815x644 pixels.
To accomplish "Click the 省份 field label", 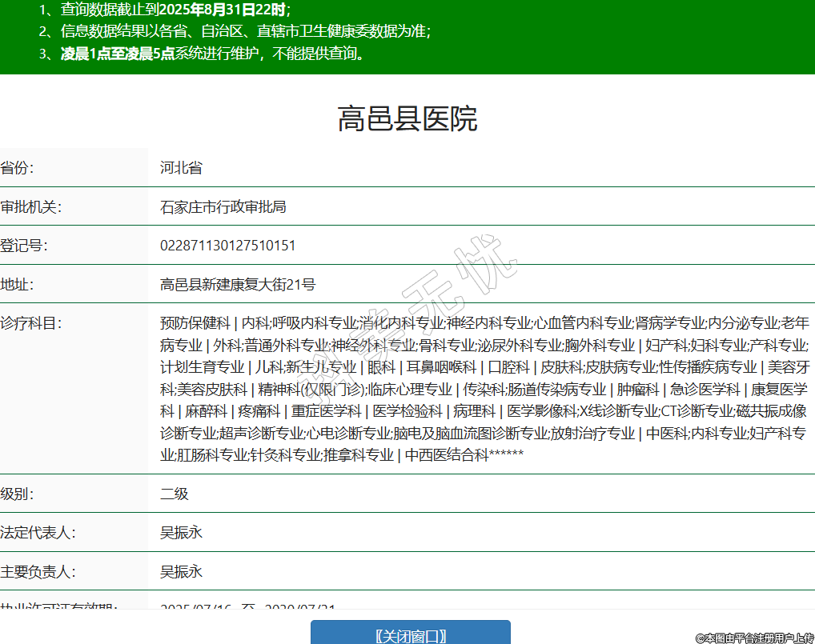I will [18, 168].
